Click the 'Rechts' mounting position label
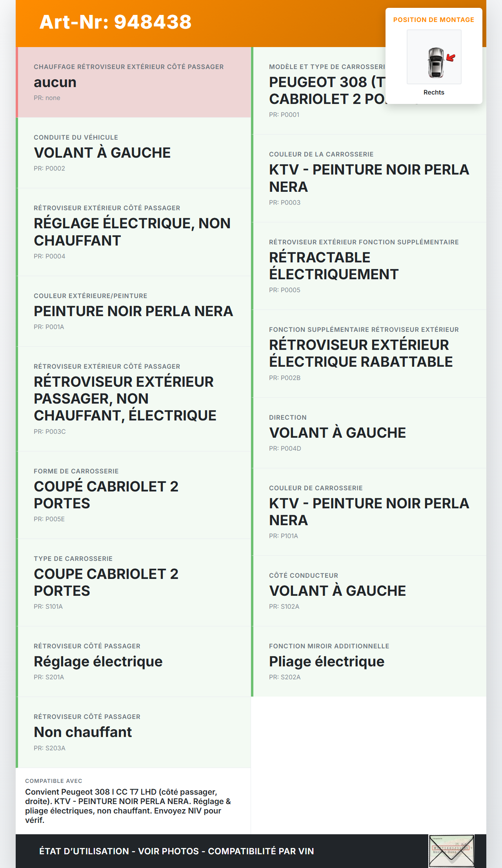Viewport: 502px width, 868px height. point(434,93)
